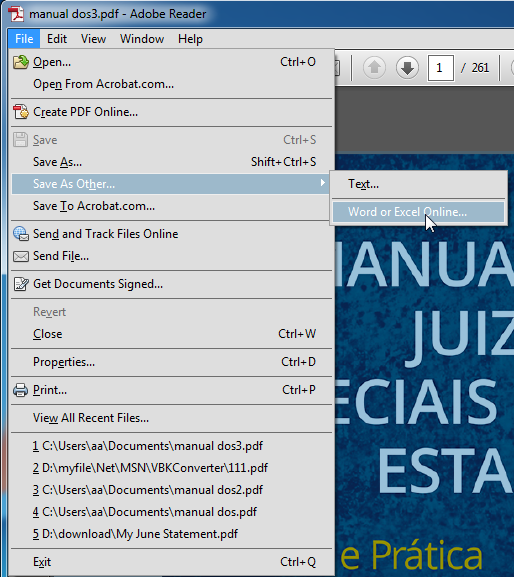Open the Help menu

pos(190,39)
